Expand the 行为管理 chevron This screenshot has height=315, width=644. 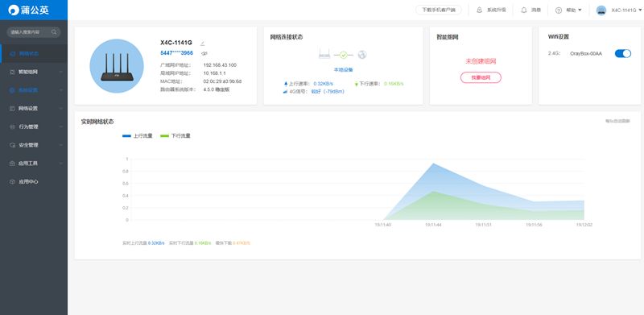pos(61,126)
